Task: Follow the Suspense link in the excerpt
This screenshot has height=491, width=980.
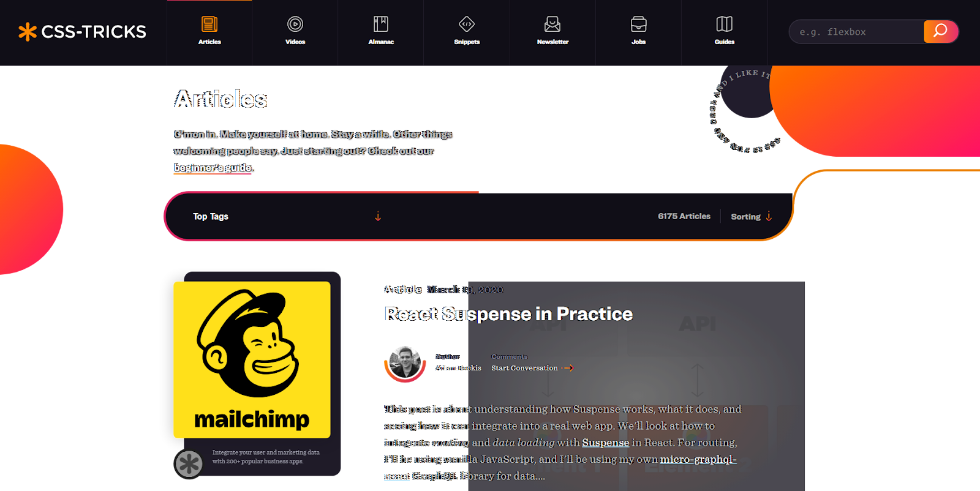Action: point(605,443)
